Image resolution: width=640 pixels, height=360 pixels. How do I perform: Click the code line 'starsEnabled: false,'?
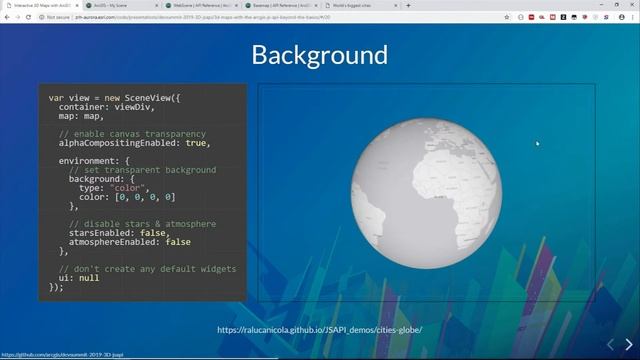coord(119,233)
